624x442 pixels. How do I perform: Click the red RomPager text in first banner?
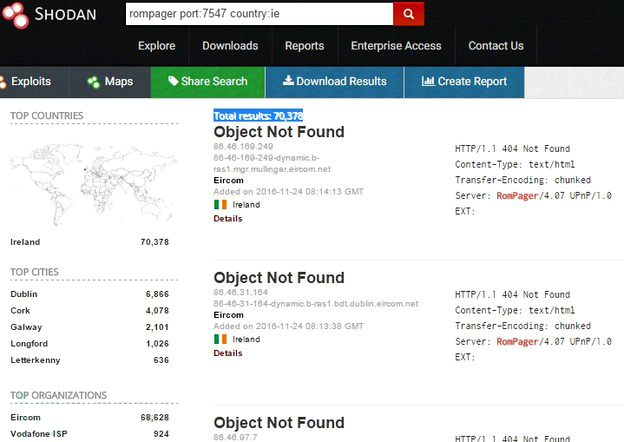point(517,195)
